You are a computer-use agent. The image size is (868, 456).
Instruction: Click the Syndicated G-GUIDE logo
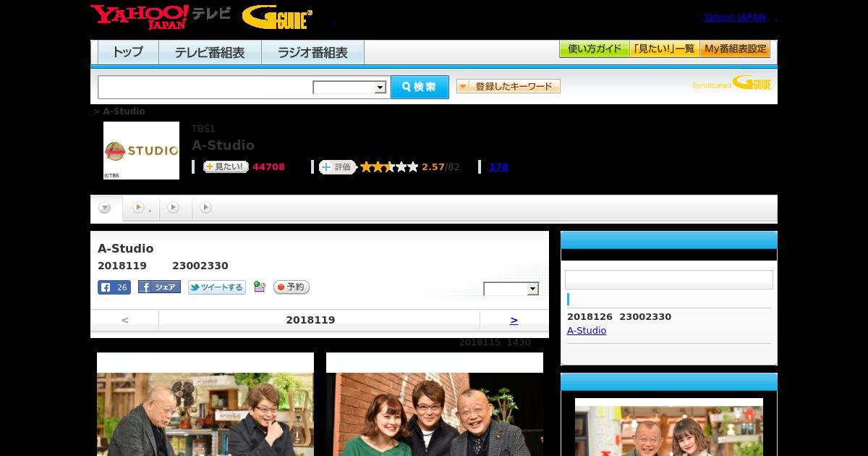pyautogui.click(x=731, y=83)
